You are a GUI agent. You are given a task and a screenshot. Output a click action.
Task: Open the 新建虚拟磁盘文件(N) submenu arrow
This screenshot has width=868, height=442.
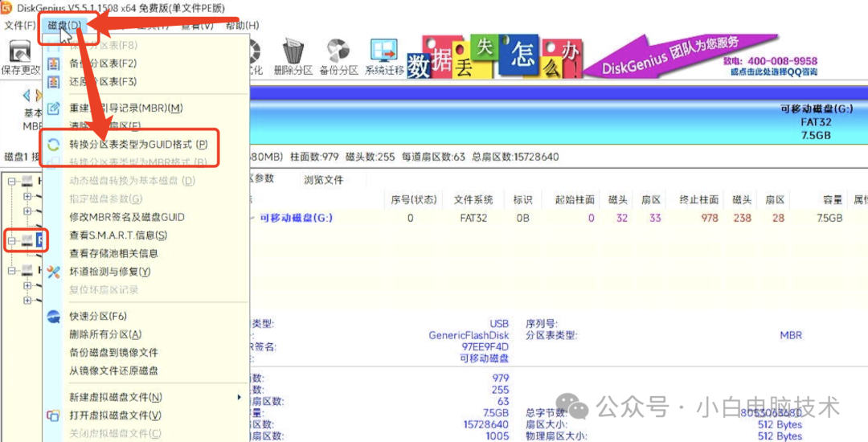click(240, 397)
